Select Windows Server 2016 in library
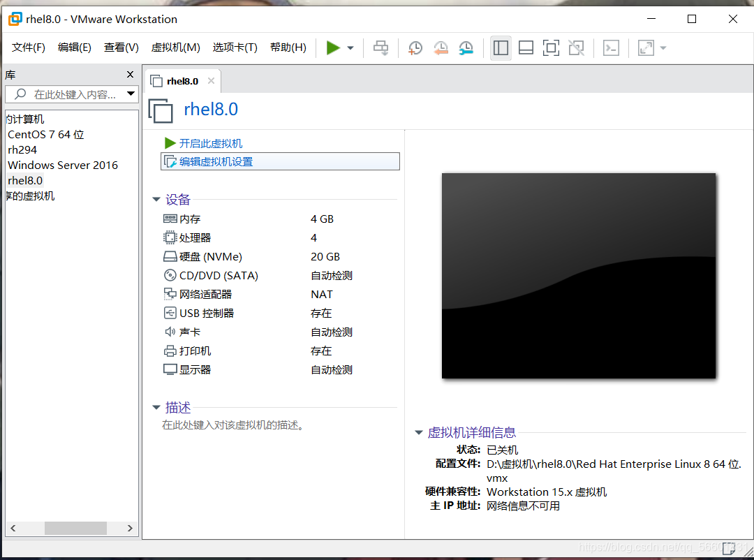This screenshot has height=560, width=754. click(63, 165)
